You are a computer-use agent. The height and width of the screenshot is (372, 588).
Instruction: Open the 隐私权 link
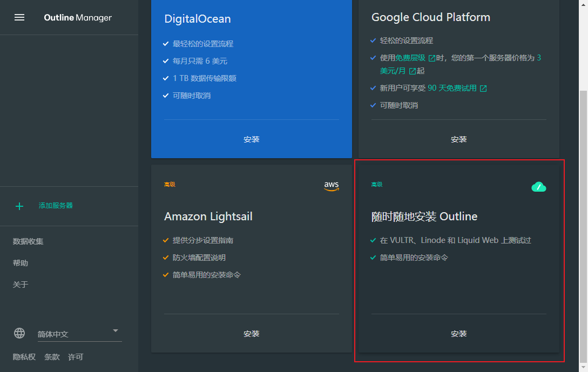click(x=24, y=357)
